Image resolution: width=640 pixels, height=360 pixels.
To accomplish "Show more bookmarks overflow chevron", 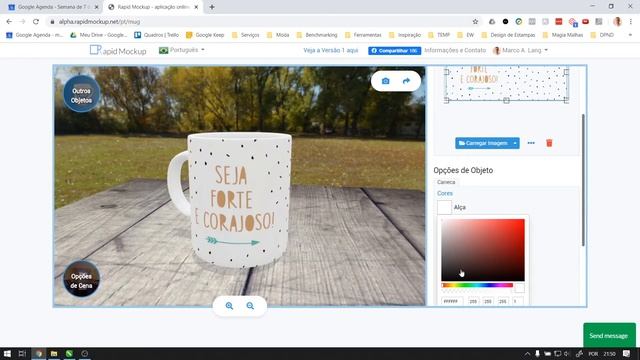I will click(x=630, y=35).
